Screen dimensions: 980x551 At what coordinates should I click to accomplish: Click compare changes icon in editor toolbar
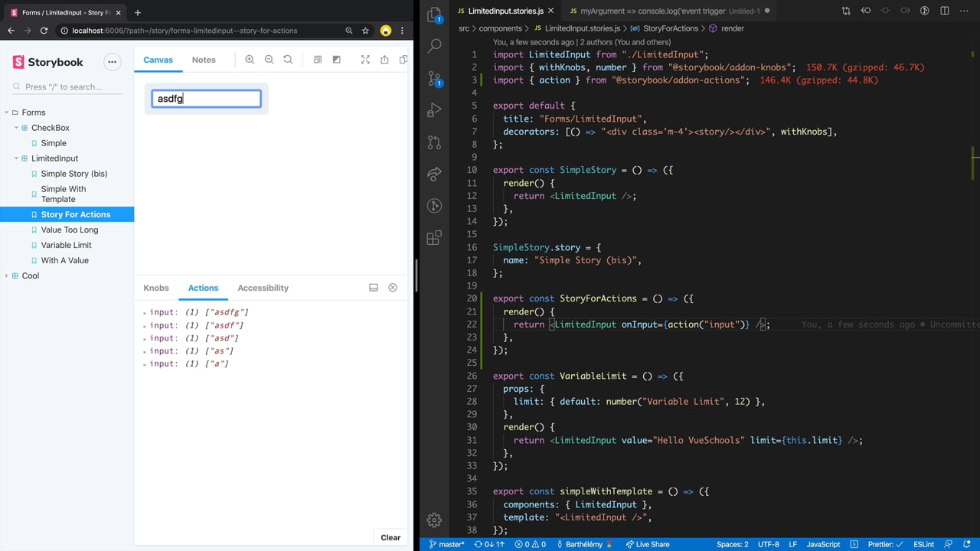[846, 11]
